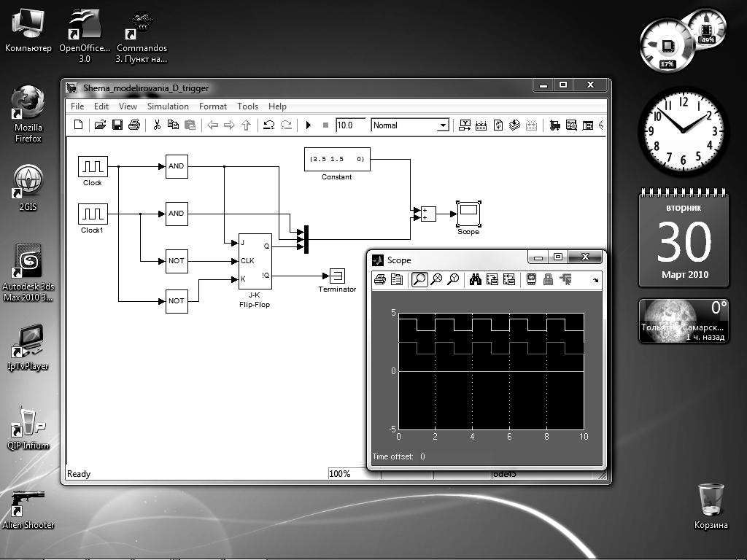Autoscale Scope axes with binoculars icon
The height and width of the screenshot is (560, 747).
[475, 279]
